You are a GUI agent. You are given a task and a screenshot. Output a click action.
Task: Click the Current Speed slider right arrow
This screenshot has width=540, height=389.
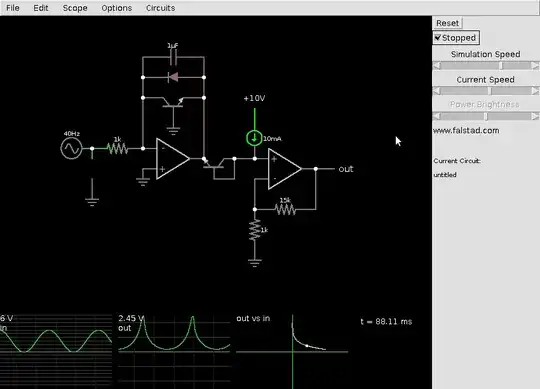[x=535, y=91]
